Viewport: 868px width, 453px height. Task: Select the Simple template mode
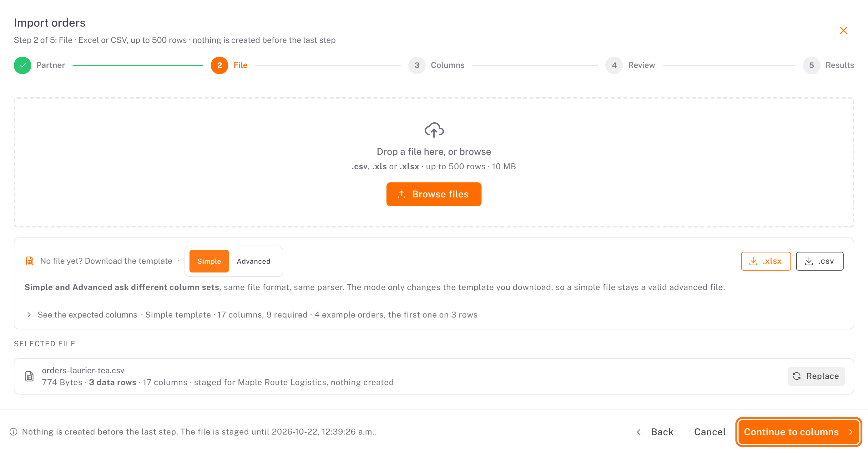click(x=209, y=261)
